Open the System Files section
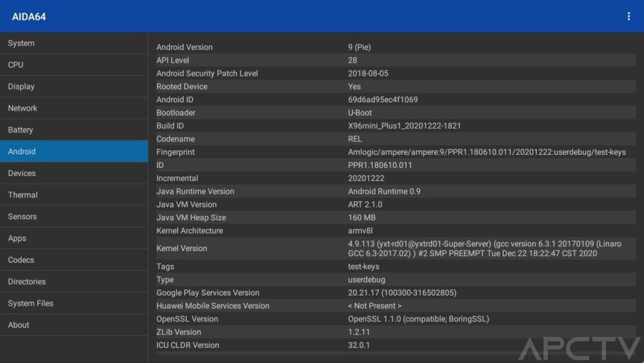Image resolution: width=644 pixels, height=363 pixels. tap(74, 304)
